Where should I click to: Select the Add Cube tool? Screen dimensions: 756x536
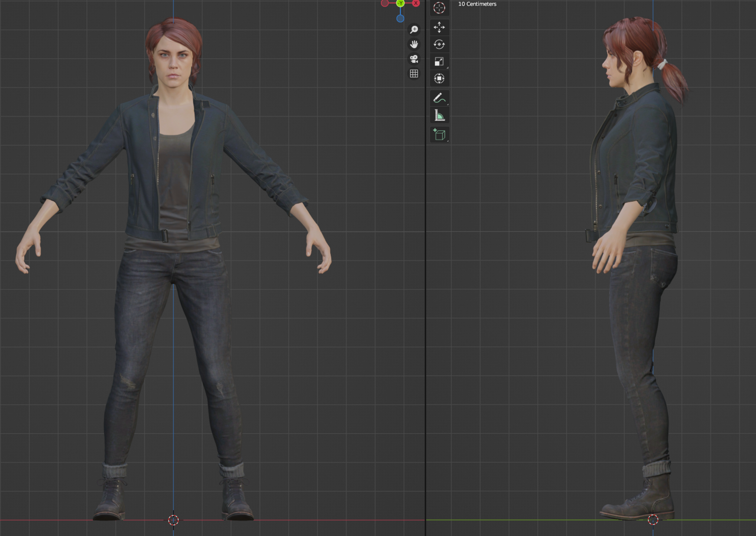(x=439, y=134)
